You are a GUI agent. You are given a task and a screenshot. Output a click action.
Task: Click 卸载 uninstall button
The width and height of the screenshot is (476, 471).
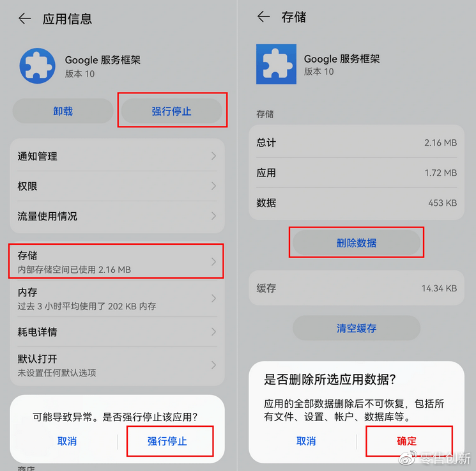63,111
